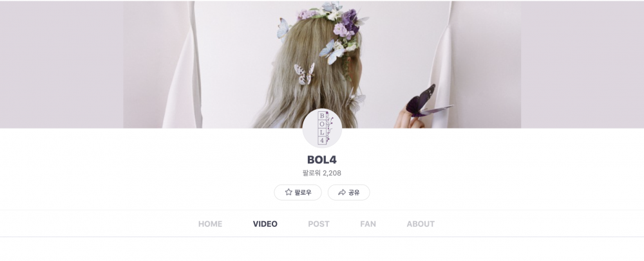Viewport: 644px width, 261px height.
Task: Switch to the HOME tab
Action: [x=211, y=224]
